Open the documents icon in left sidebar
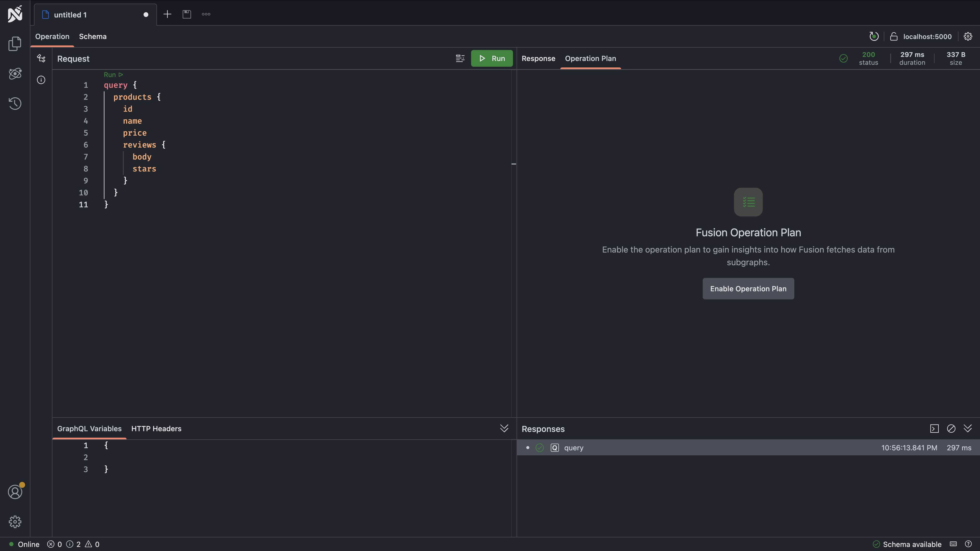The width and height of the screenshot is (980, 551). coord(15,44)
